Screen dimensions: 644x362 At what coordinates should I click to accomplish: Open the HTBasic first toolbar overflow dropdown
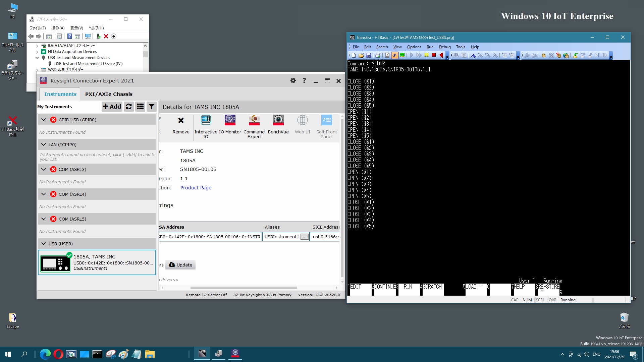(447, 56)
